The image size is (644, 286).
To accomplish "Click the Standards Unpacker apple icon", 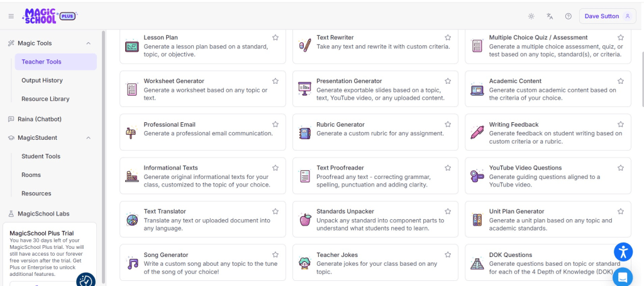I will click(305, 220).
